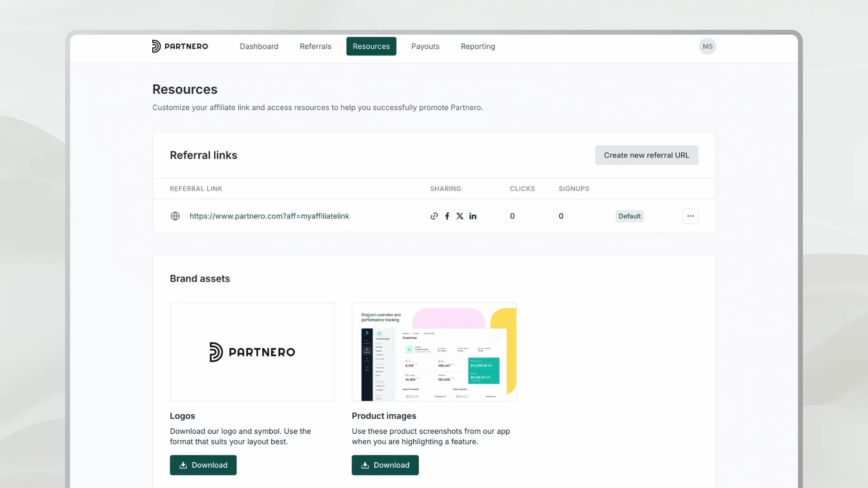Share referral link on Facebook
The height and width of the screenshot is (488, 868).
pos(447,216)
